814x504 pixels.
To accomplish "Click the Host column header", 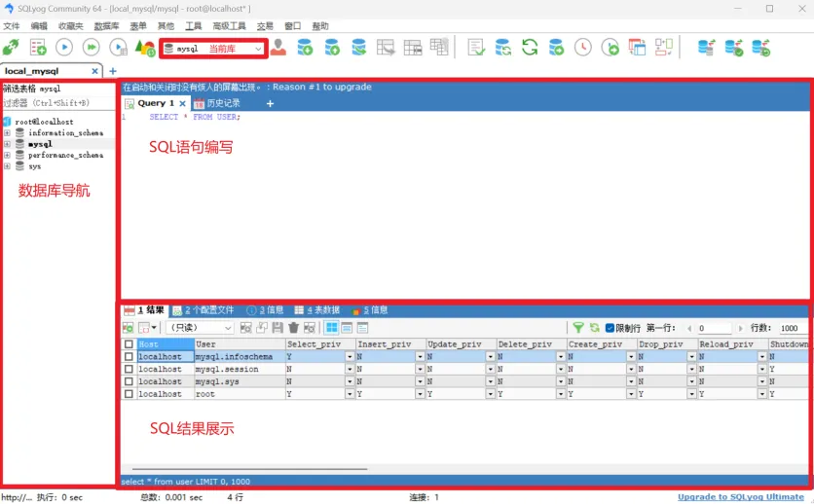I will tap(166, 344).
